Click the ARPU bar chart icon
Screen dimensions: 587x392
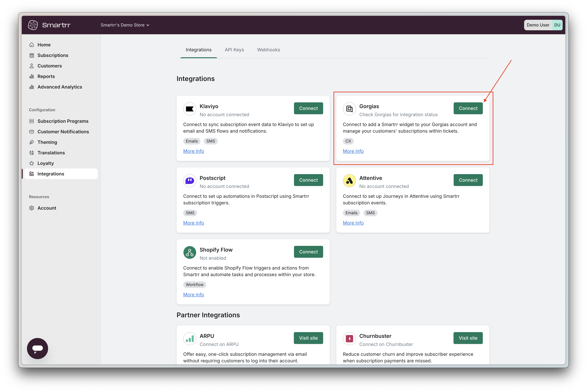pyautogui.click(x=190, y=339)
